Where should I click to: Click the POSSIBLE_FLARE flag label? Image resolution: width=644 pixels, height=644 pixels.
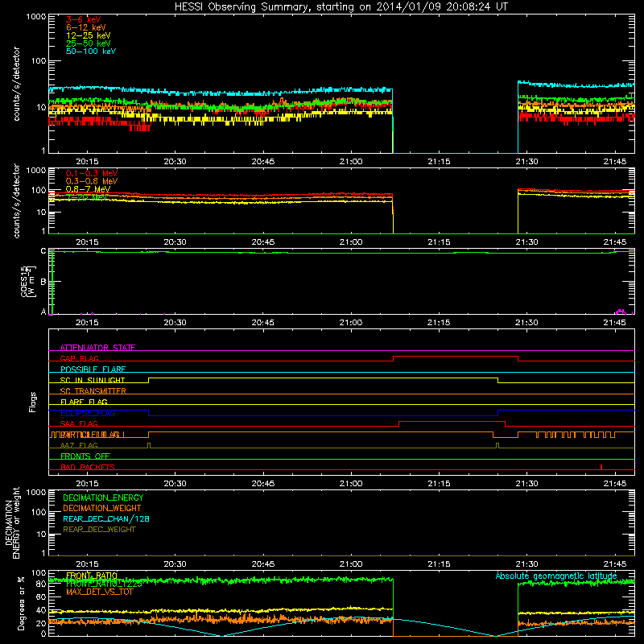tap(93, 369)
